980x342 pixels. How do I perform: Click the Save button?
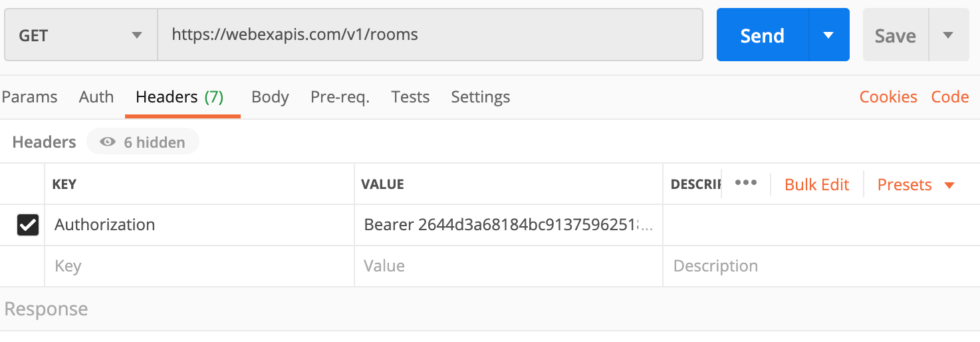coord(896,35)
